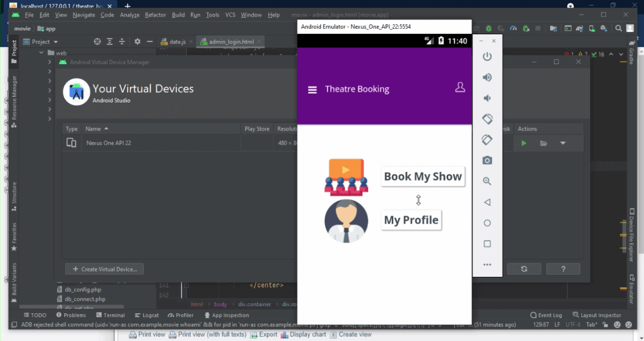
Task: Tap the Book My Show button
Action: click(423, 177)
